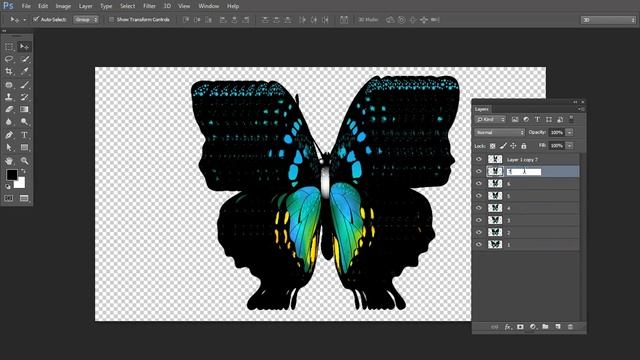Open the Normal blend mode dropdown
640x360 pixels.
[x=500, y=132]
